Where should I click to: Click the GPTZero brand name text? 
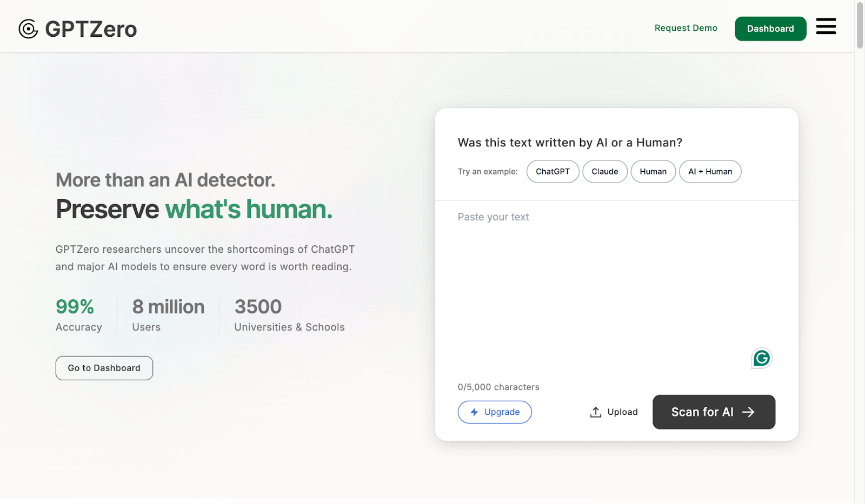point(91,29)
